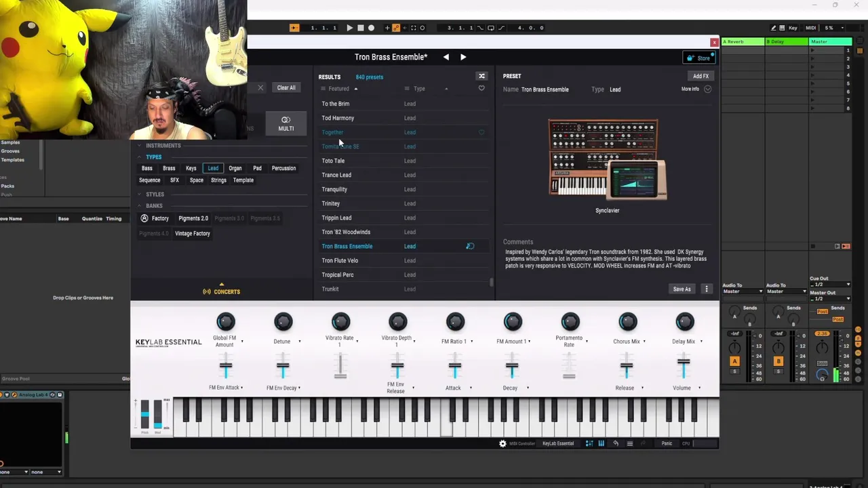Go to previous preset arrow
Image resolution: width=868 pixels, height=488 pixels.
pyautogui.click(x=446, y=57)
